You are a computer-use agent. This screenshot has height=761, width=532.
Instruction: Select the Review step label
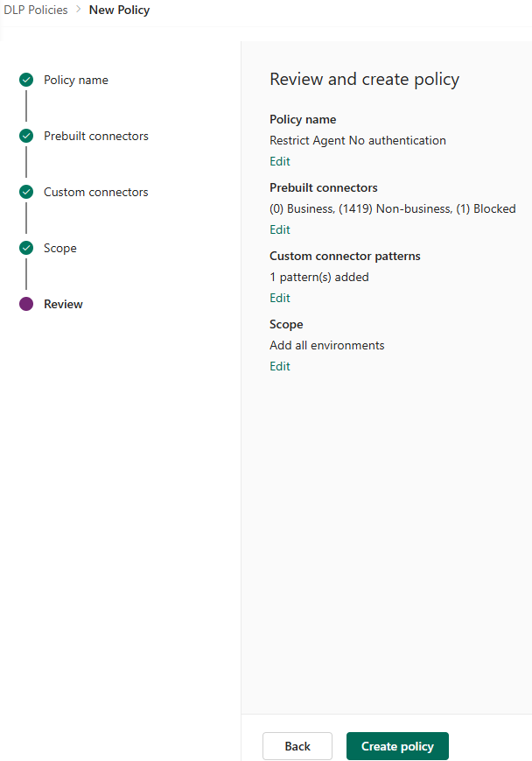pyautogui.click(x=63, y=304)
